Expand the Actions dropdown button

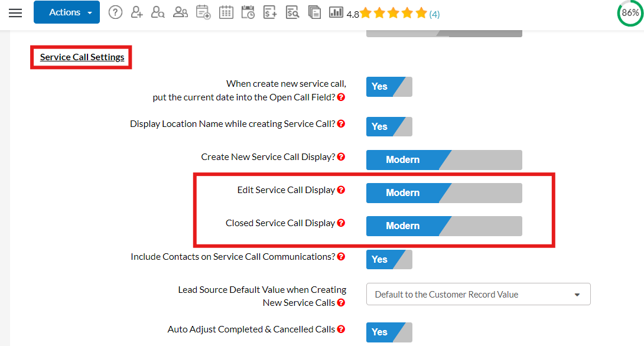66,12
